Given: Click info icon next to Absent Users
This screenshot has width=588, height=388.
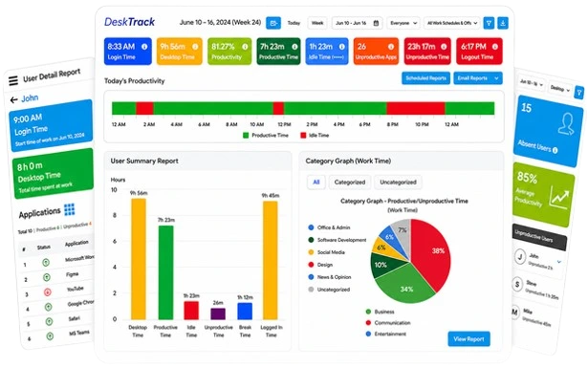Looking at the screenshot, I should click(555, 150).
